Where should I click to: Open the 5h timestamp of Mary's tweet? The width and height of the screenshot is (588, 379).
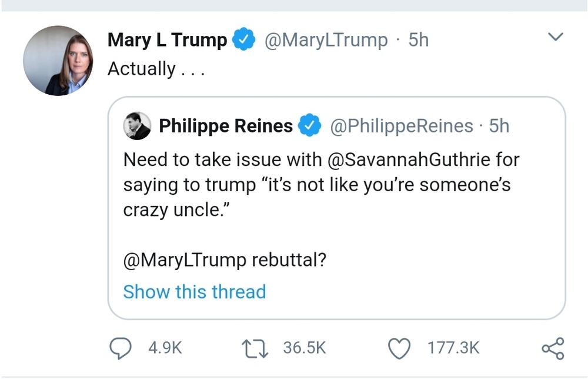[x=419, y=40]
